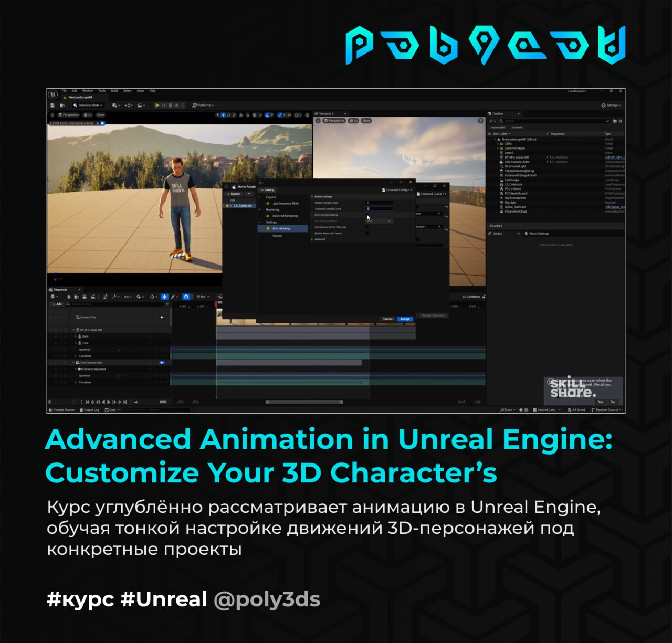
Task: Open the Cinematics clapperboard toolbar menu
Action: (x=141, y=106)
